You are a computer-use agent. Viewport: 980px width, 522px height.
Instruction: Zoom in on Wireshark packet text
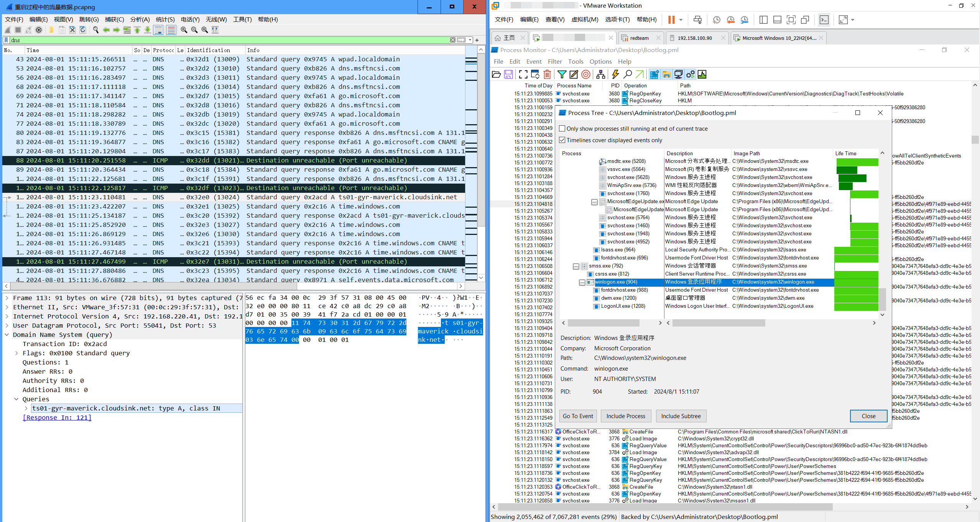pos(184,30)
